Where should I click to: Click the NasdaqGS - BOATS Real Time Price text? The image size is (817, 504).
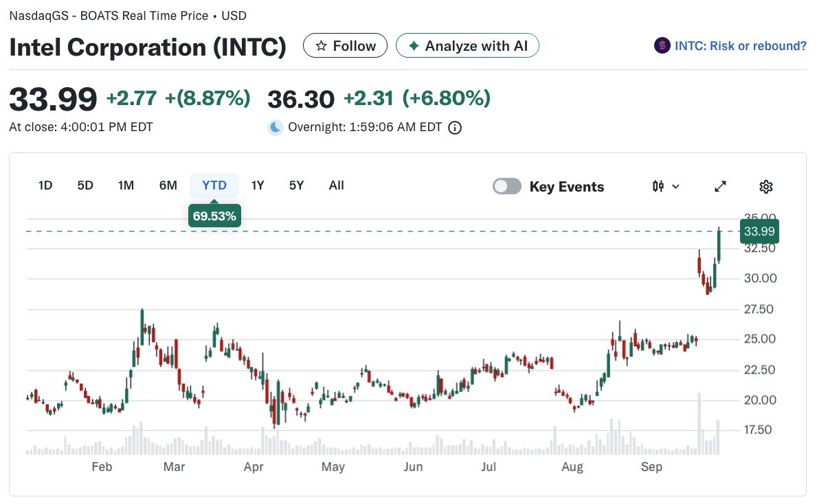(109, 16)
